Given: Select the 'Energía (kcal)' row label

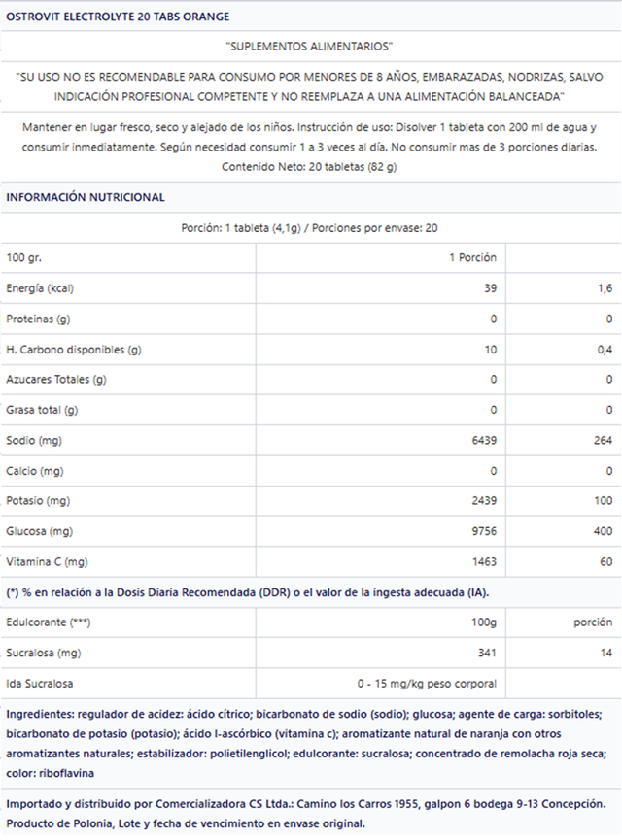Looking at the screenshot, I should (40, 288).
